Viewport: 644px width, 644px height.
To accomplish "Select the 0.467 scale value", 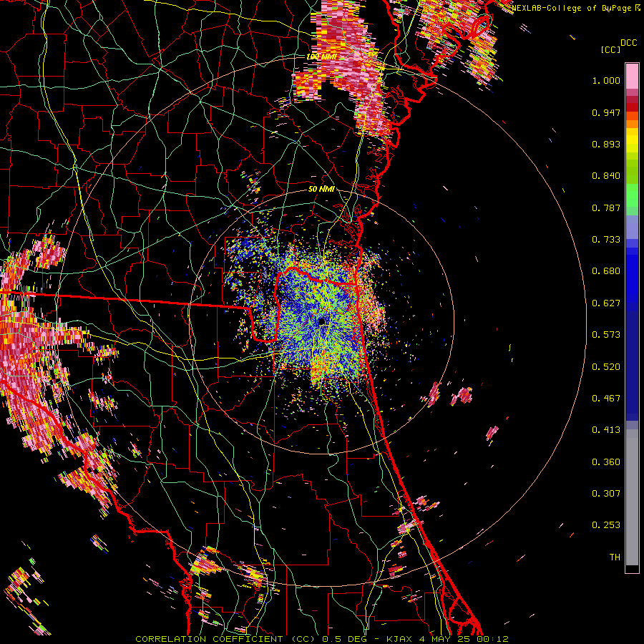I will 606,399.
